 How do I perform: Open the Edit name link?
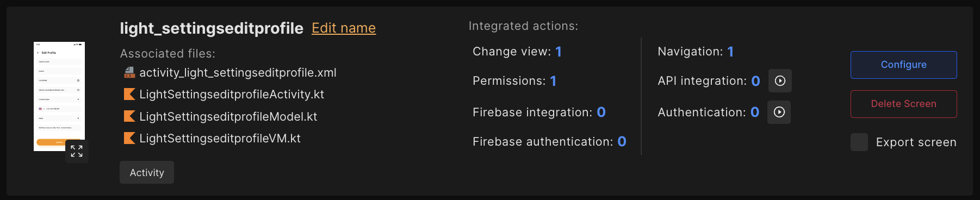(344, 28)
